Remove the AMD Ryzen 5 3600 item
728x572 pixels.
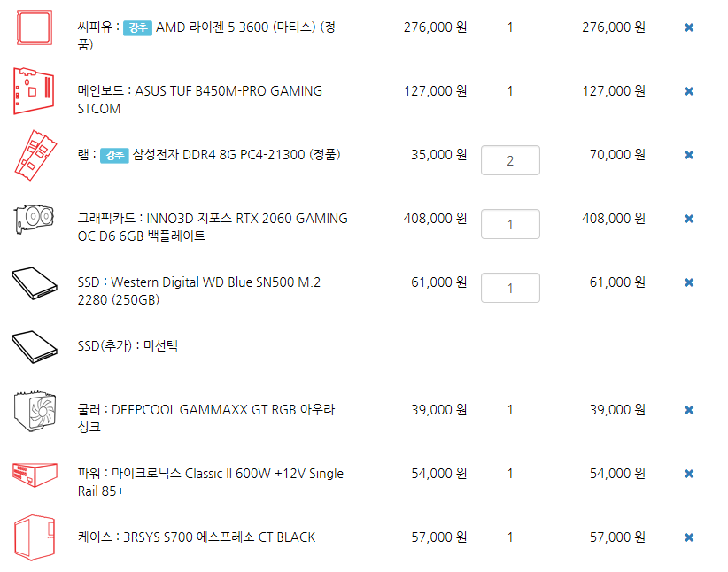tap(689, 27)
